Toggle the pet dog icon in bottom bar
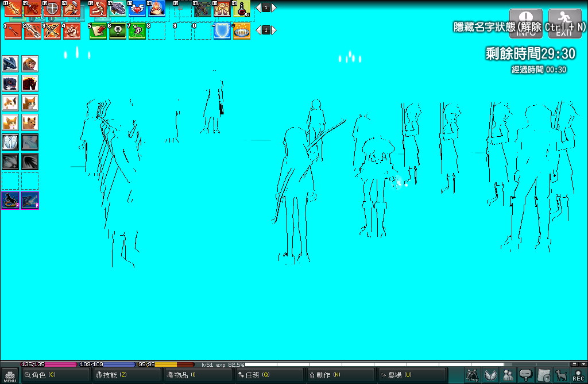The image size is (588, 384). (561, 375)
